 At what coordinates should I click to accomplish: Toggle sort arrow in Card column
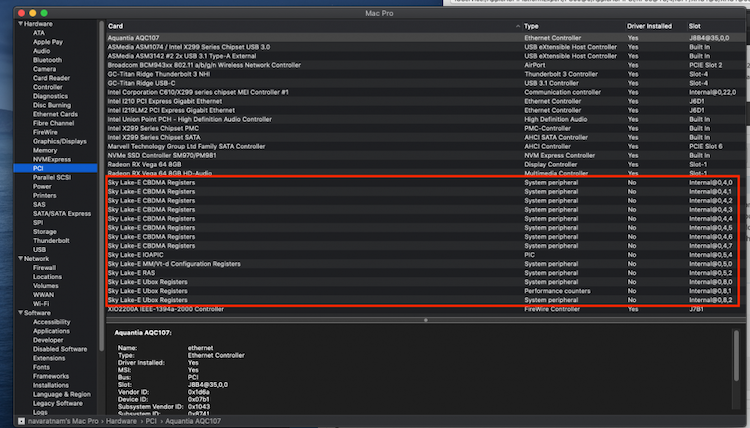click(x=518, y=26)
